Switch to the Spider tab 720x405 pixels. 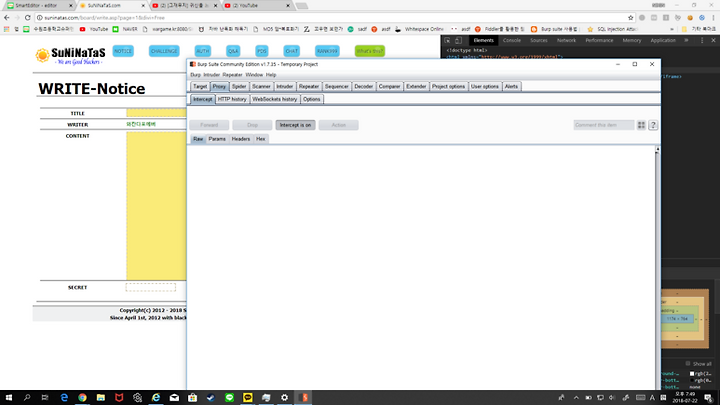[239, 86]
